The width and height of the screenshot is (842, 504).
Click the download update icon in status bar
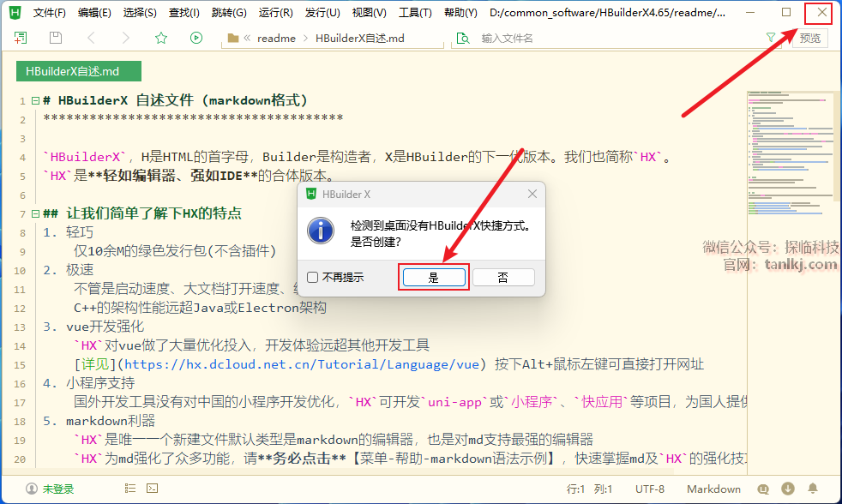[x=788, y=489]
